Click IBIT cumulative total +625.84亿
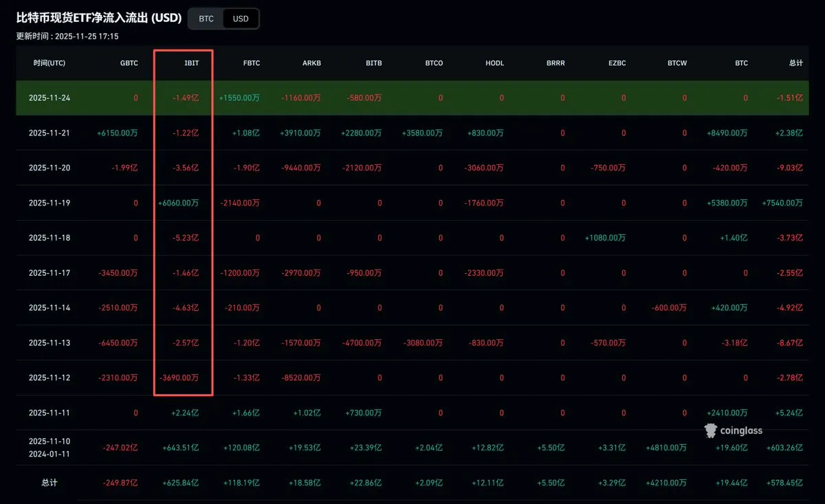825x504 pixels. 183,483
